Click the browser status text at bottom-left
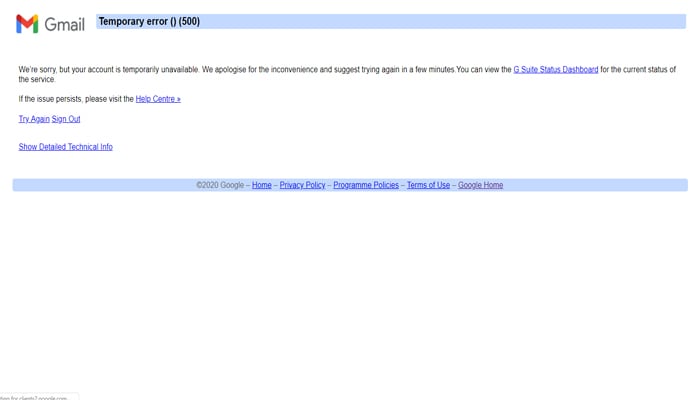Screen dimensions: 700x400 click(x=35, y=397)
